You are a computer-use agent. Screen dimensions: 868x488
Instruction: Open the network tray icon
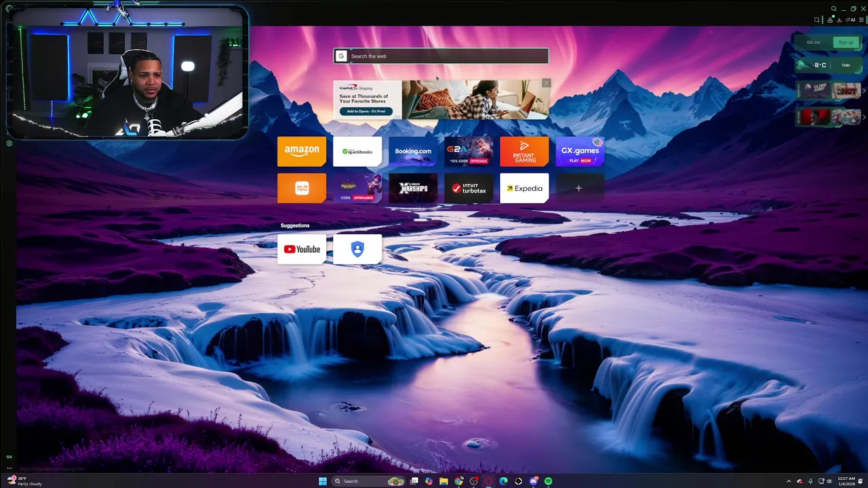pyautogui.click(x=821, y=481)
